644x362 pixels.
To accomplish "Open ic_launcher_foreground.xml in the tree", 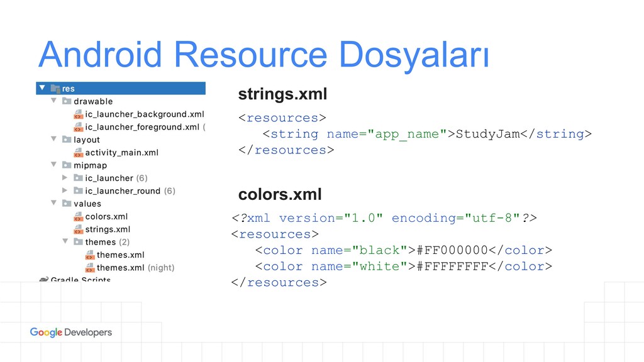I will [142, 127].
